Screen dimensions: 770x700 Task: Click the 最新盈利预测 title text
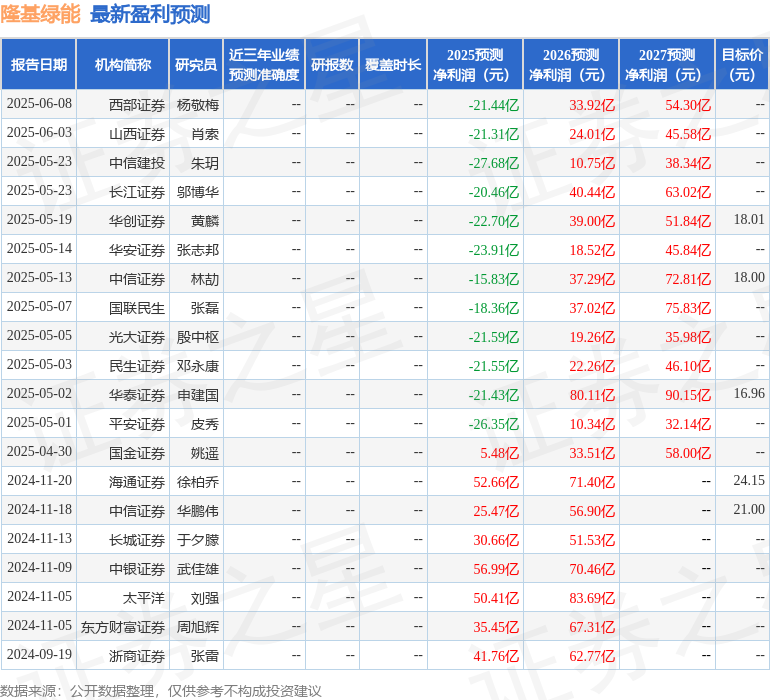[150, 14]
